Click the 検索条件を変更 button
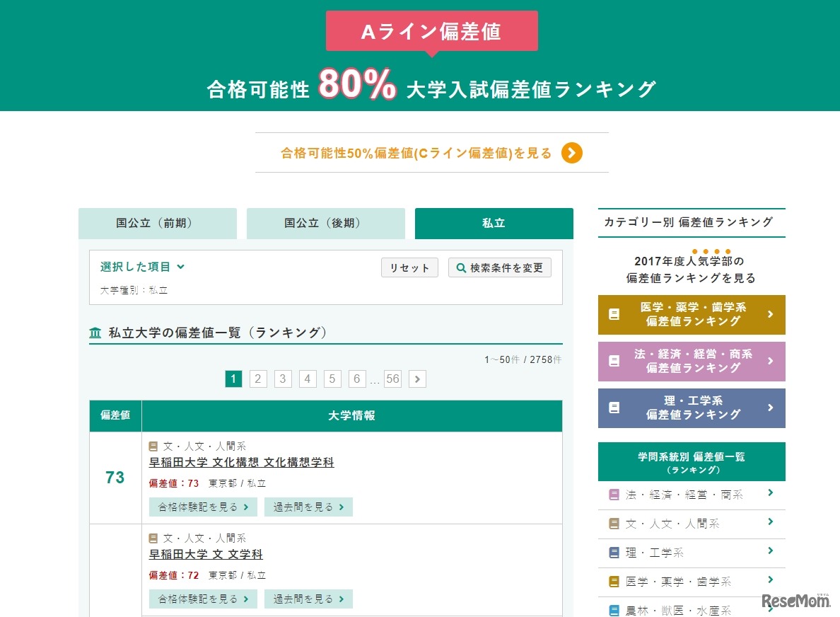Viewport: 840px width, 617px height. (x=500, y=267)
